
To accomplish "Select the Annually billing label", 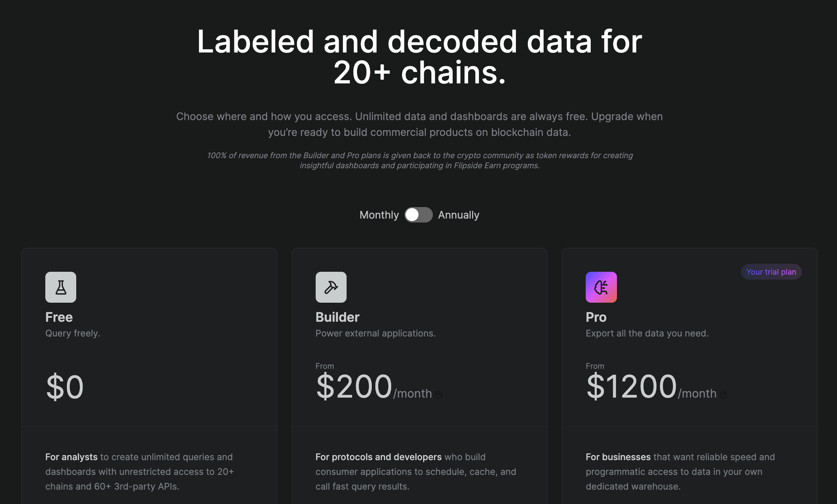I will [458, 215].
